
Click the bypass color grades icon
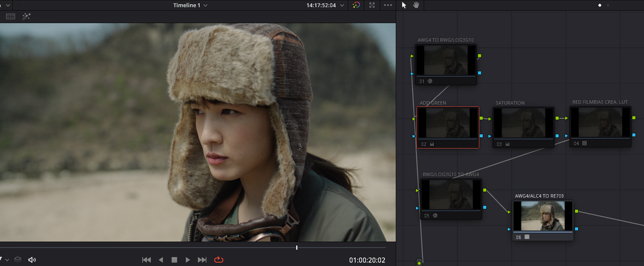[x=356, y=5]
